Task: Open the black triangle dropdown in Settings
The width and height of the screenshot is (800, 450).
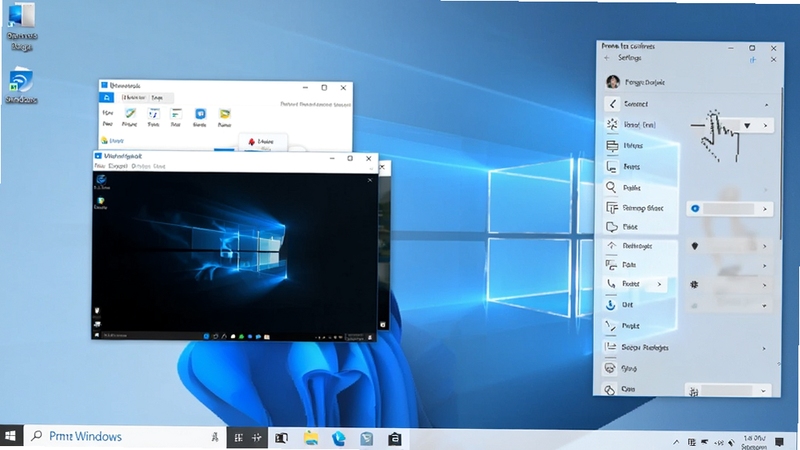Action: click(747, 126)
